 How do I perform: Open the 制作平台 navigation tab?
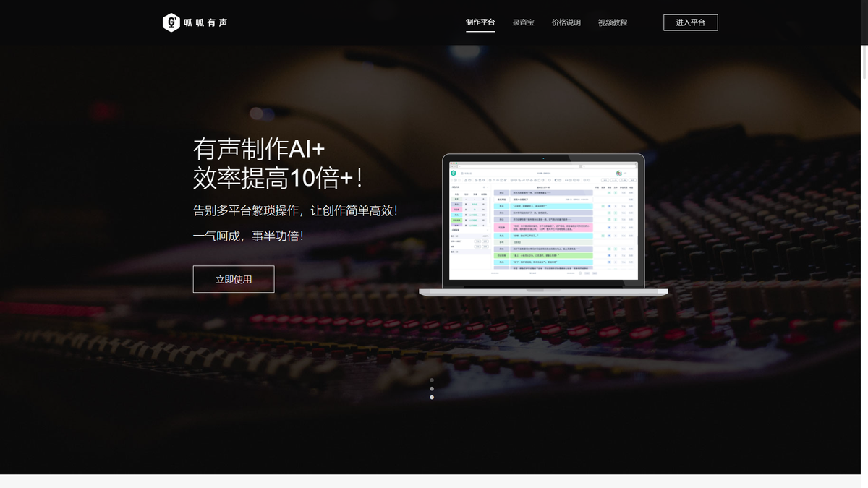click(x=480, y=22)
